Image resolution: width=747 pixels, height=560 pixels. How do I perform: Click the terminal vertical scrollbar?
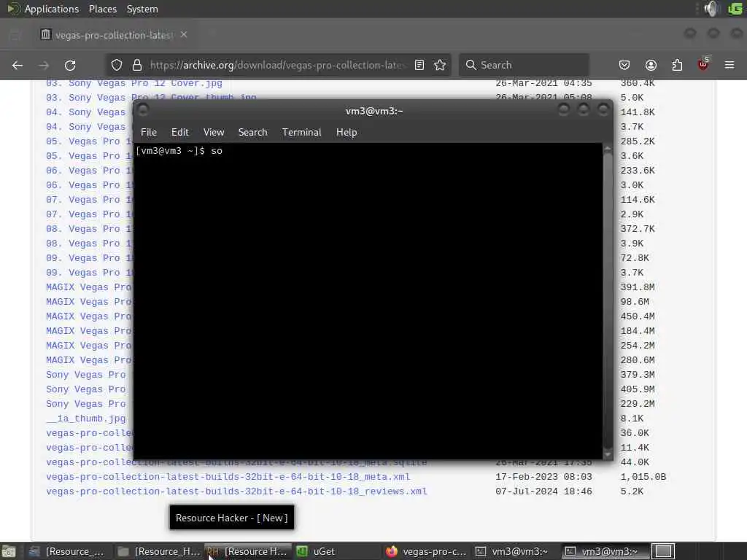click(608, 301)
